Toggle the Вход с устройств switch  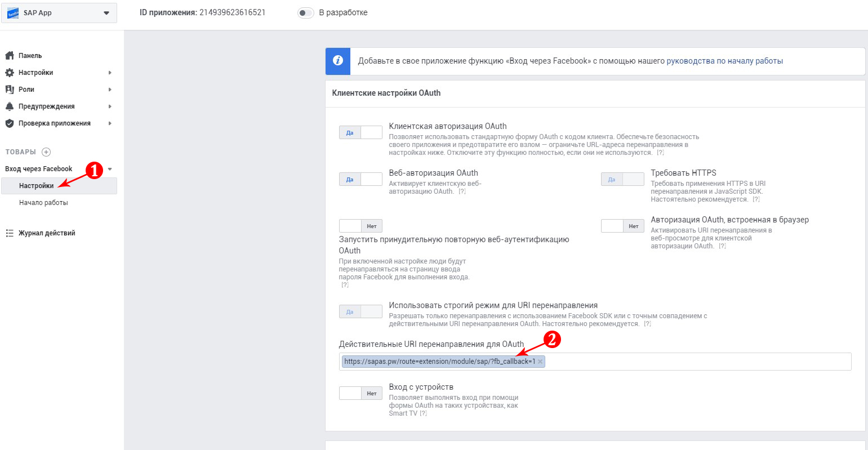point(360,393)
